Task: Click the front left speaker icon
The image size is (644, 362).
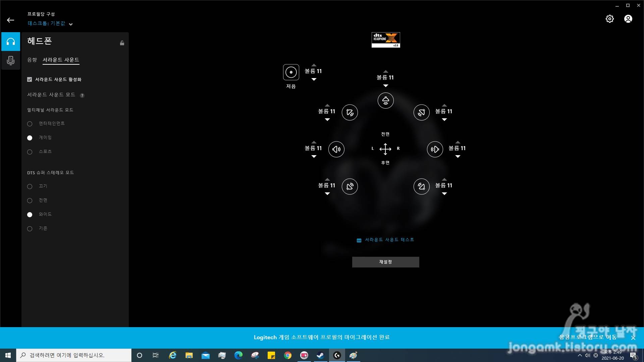Action: [x=350, y=112]
